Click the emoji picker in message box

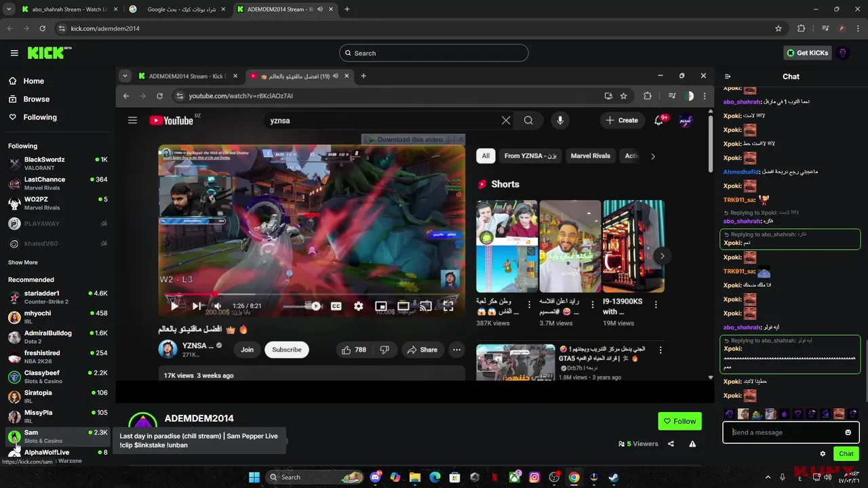848,432
